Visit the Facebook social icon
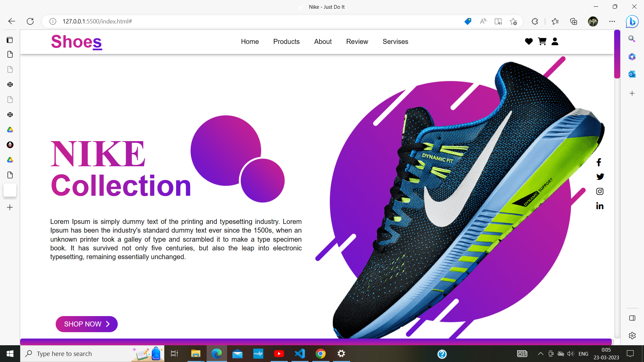The image size is (644, 362). [x=599, y=162]
